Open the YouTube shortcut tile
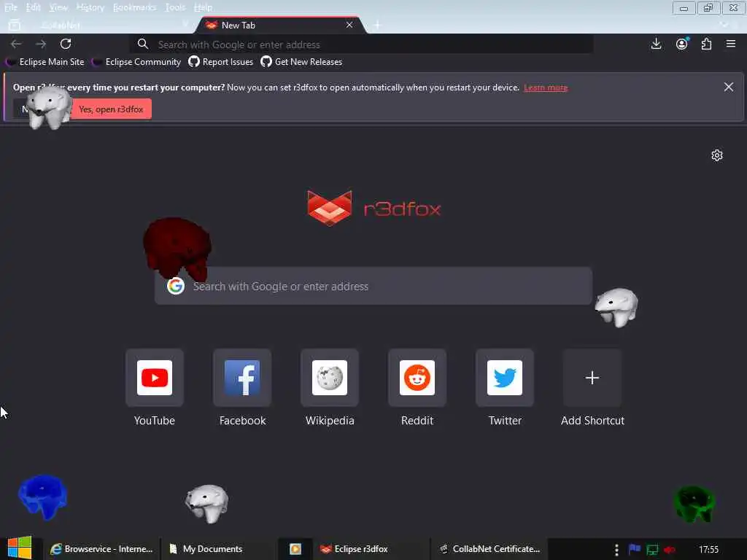 [155, 378]
